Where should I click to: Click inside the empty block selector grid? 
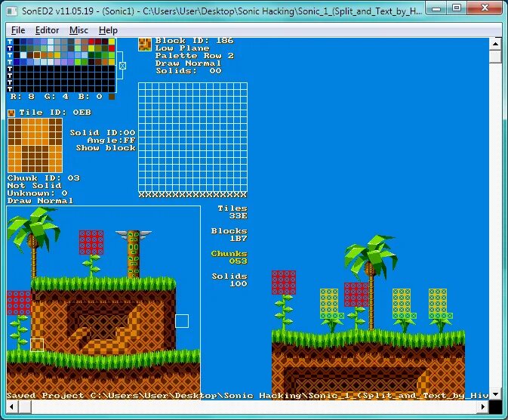click(x=192, y=137)
